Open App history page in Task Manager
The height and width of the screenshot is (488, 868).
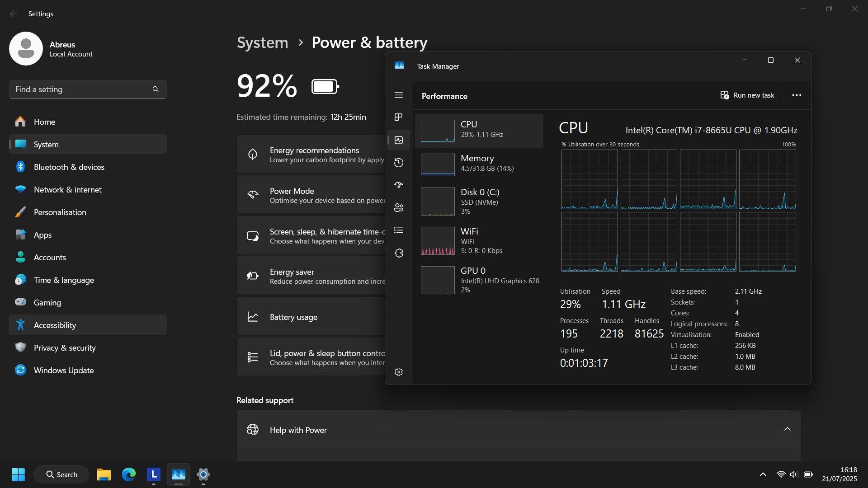point(398,163)
